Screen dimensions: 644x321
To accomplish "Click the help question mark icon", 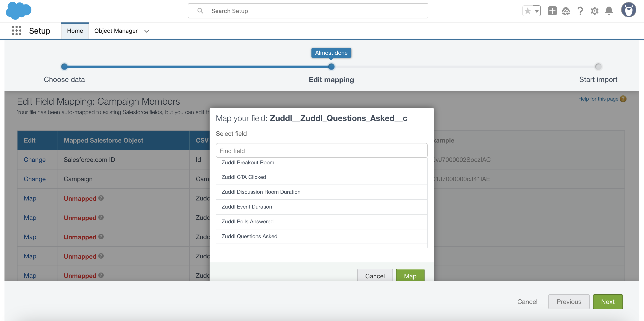I will tap(580, 11).
